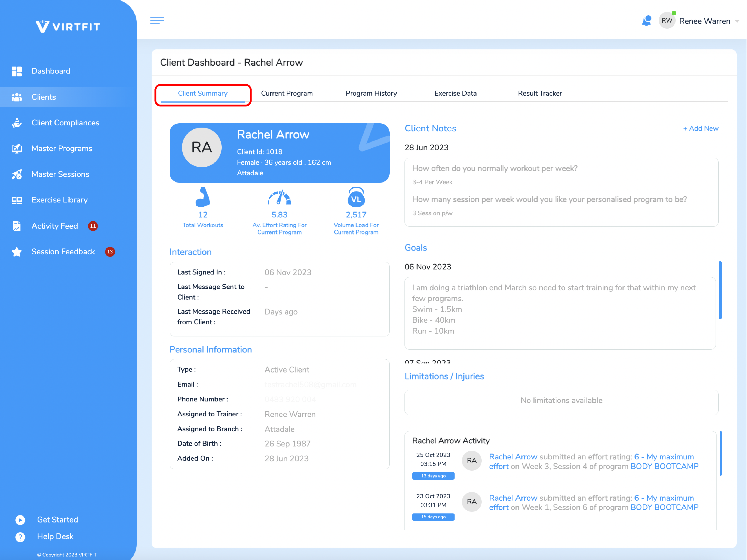The height and width of the screenshot is (560, 747).
Task: Open Activity Feed
Action: [x=55, y=226]
